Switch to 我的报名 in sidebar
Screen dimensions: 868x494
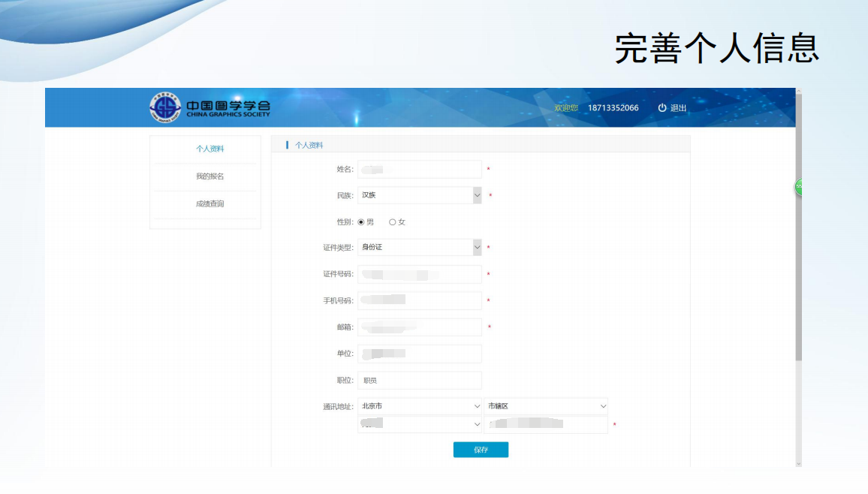point(209,176)
